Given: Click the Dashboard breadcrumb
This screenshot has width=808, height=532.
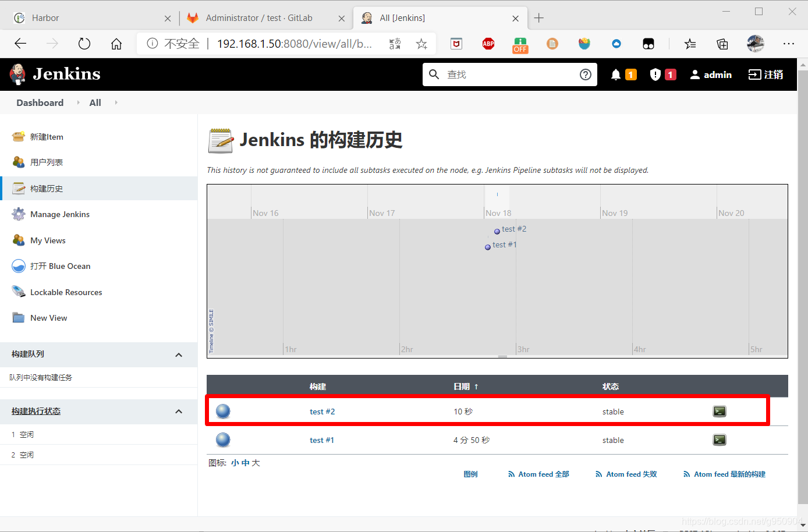Looking at the screenshot, I should [40, 102].
